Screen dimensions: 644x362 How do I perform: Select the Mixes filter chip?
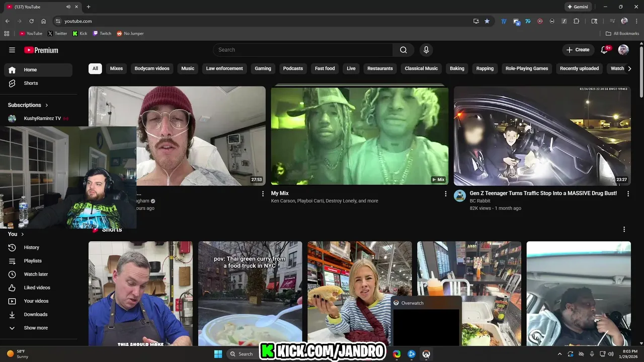[116, 68]
